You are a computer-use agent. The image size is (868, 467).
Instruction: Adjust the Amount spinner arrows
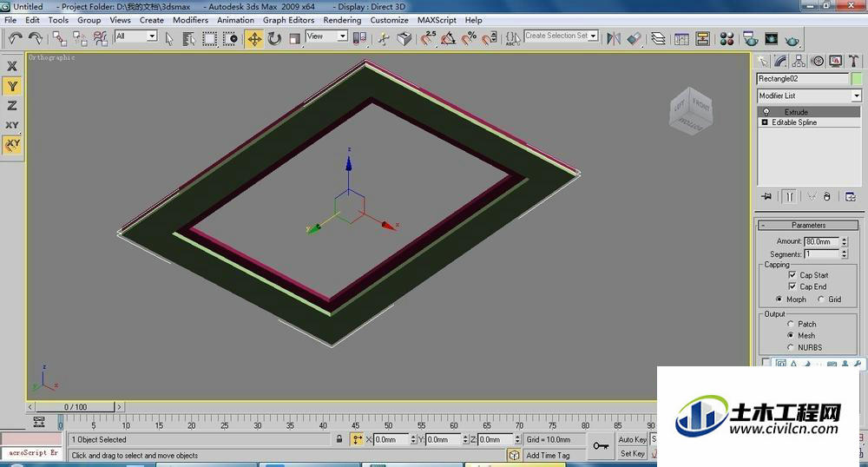[845, 241]
